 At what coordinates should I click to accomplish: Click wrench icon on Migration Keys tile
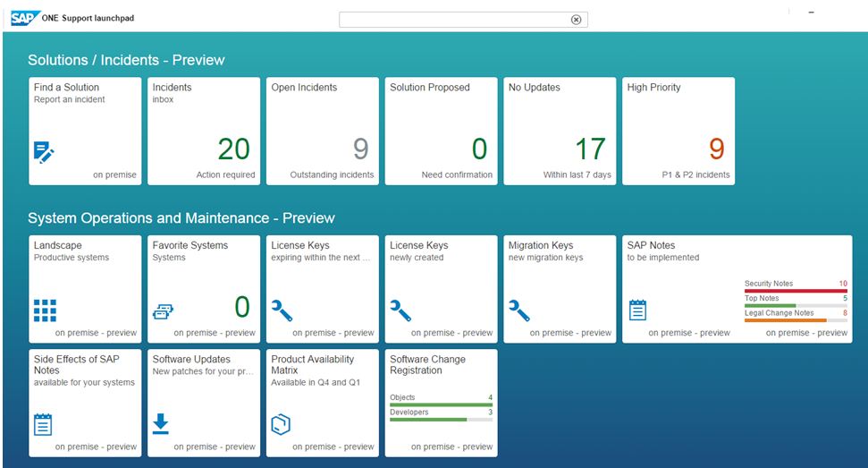(519, 310)
